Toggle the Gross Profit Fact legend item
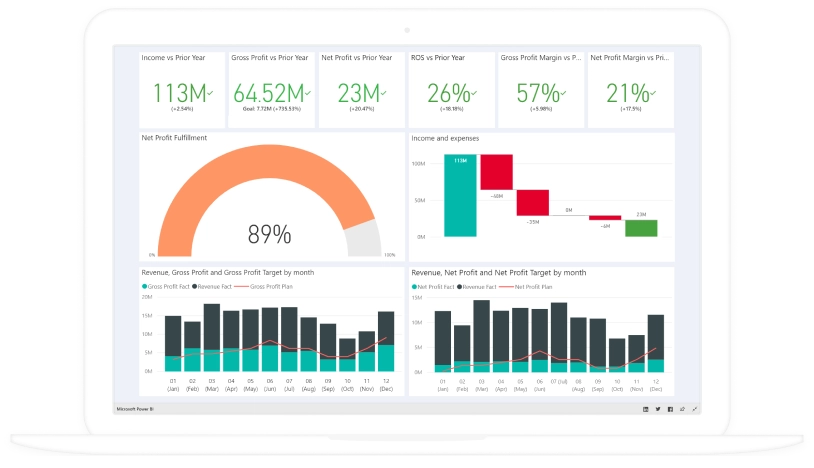This screenshot has width=814, height=468. click(x=168, y=286)
